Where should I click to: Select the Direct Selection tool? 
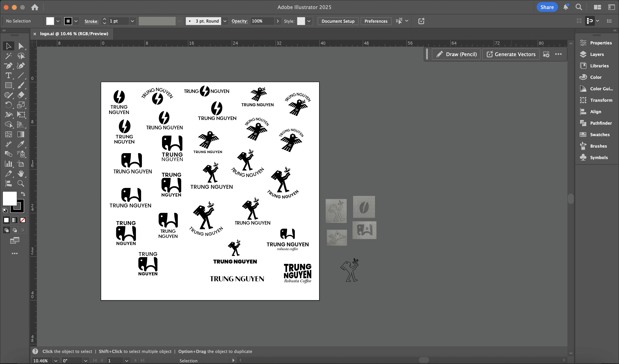[x=21, y=46]
